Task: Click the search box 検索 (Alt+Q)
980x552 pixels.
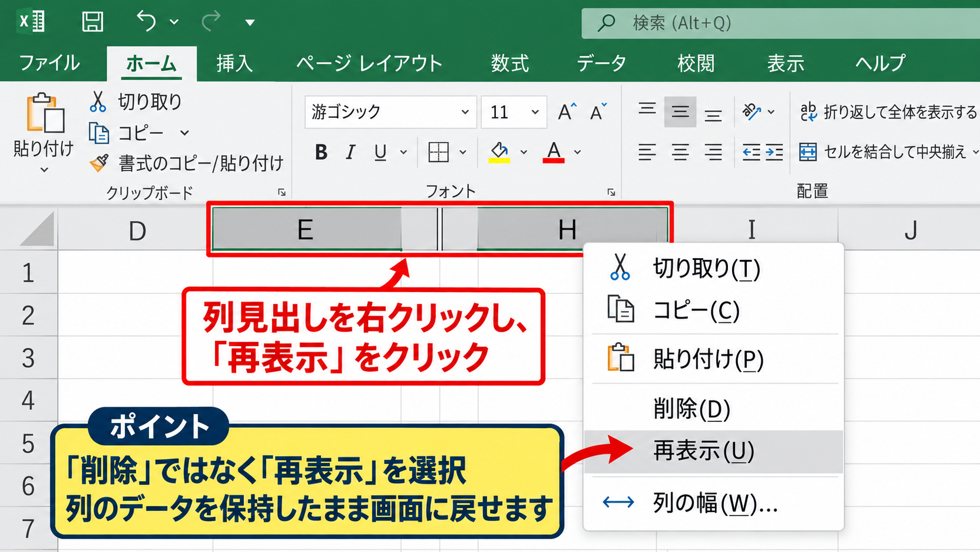Action: click(780, 23)
